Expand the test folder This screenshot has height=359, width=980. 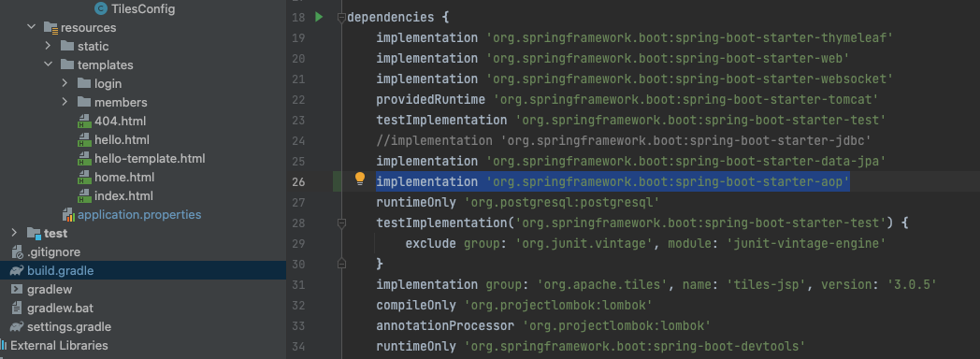[x=14, y=234]
